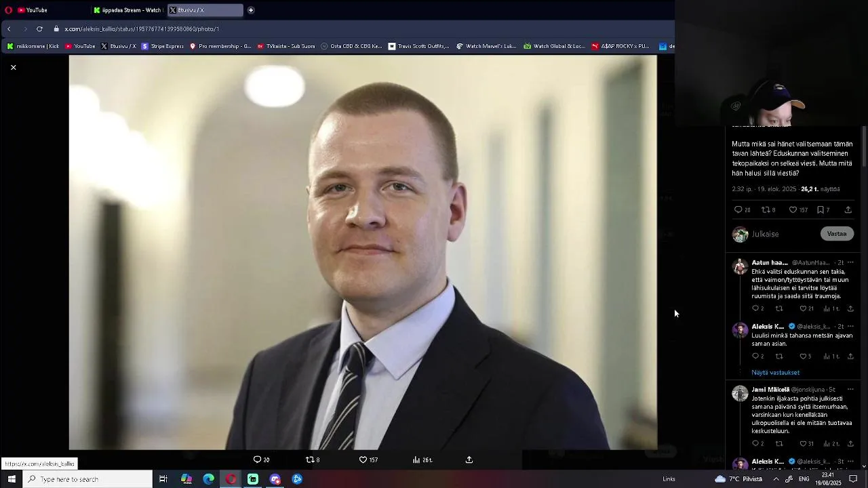Image resolution: width=868 pixels, height=488 pixels.
Task: Close the enlarged photo viewer
Action: pyautogui.click(x=13, y=67)
